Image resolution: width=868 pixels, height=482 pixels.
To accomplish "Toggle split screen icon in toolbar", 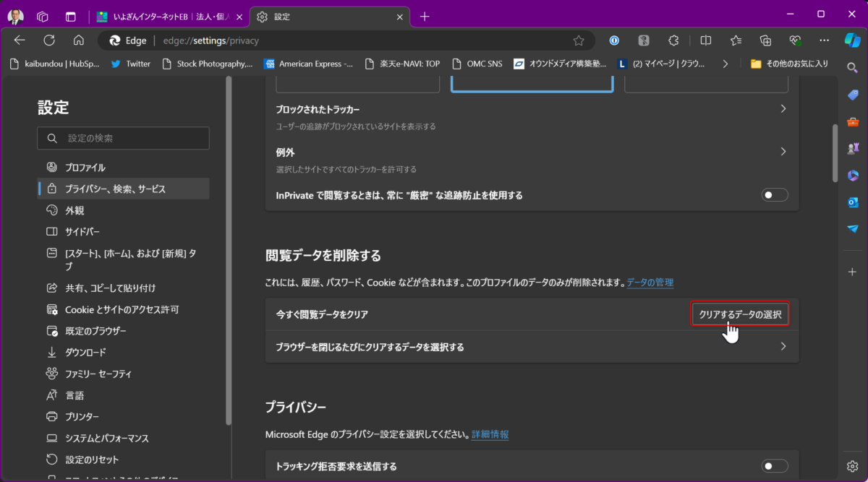I will click(705, 40).
